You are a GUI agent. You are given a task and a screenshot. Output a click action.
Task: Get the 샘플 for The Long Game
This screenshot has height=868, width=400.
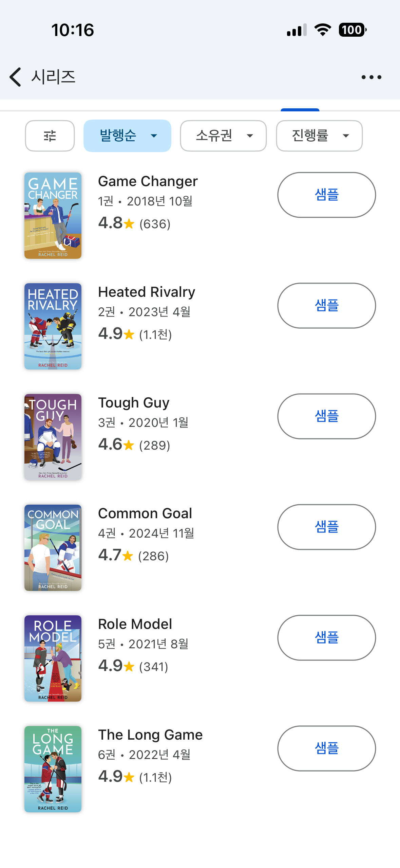click(x=326, y=748)
